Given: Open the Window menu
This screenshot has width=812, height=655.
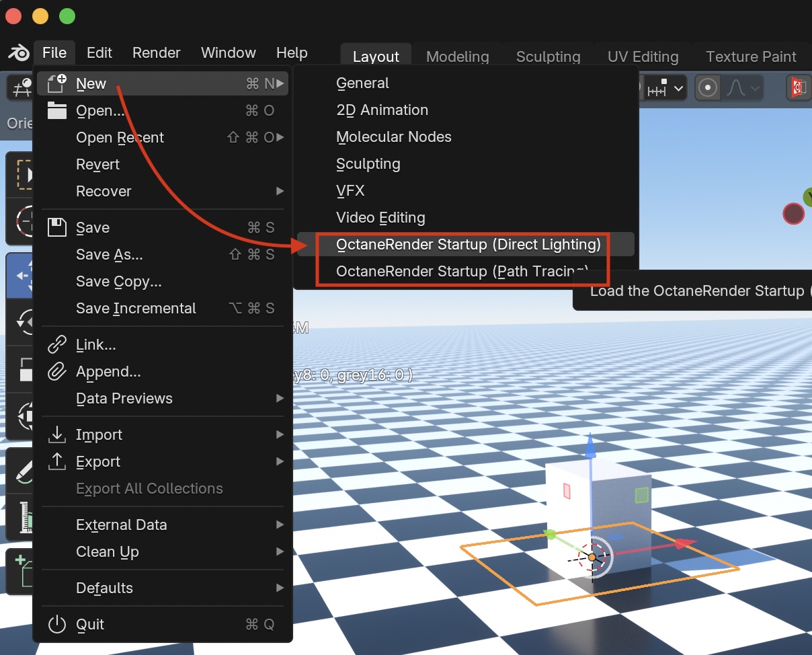Looking at the screenshot, I should pyautogui.click(x=229, y=52).
